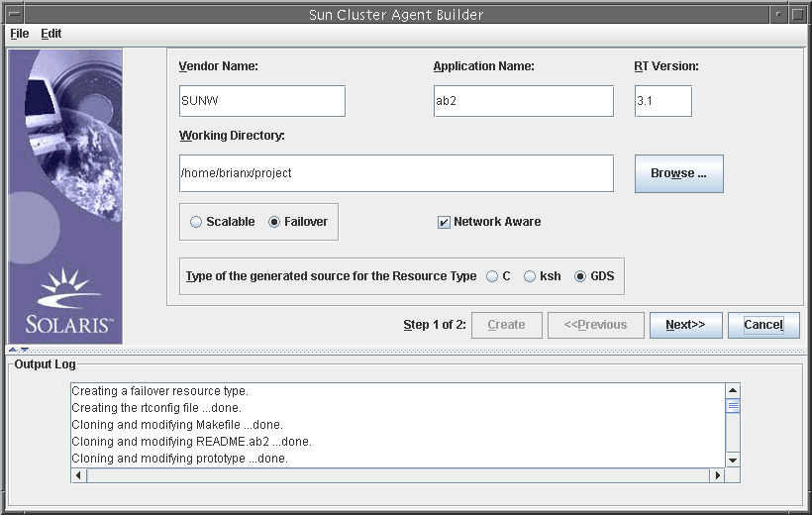Screen dimensions: 812x515
Task: Click the Output Log vertical scrollbar thumb
Action: pos(733,406)
